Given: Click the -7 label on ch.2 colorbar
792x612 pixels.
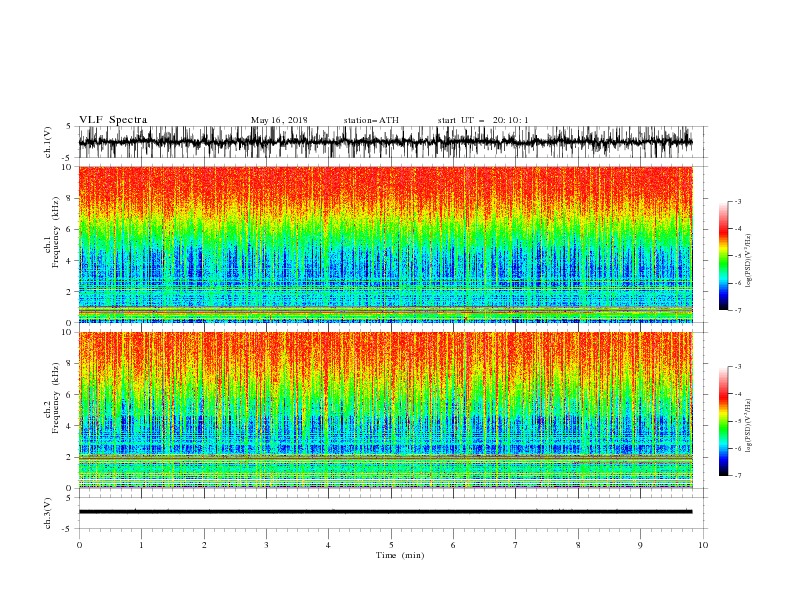Looking at the screenshot, I should [x=738, y=476].
